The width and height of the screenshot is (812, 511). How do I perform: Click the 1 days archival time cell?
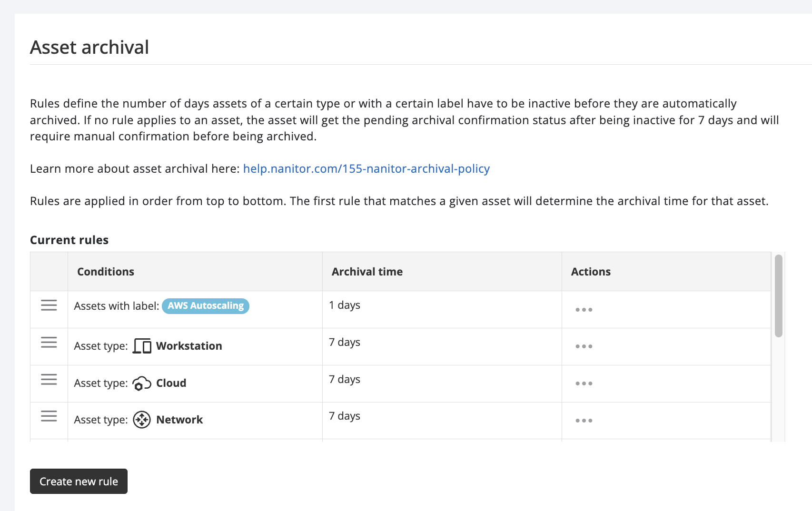click(345, 305)
